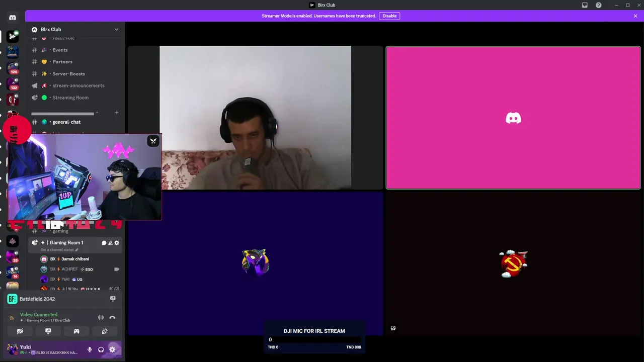
Task: Disable Streamer Mode
Action: 389,16
